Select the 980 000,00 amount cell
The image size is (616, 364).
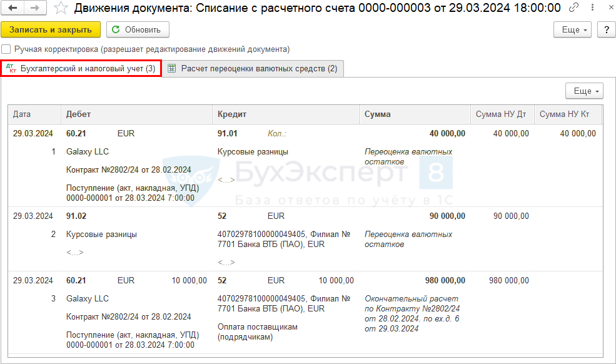point(447,280)
